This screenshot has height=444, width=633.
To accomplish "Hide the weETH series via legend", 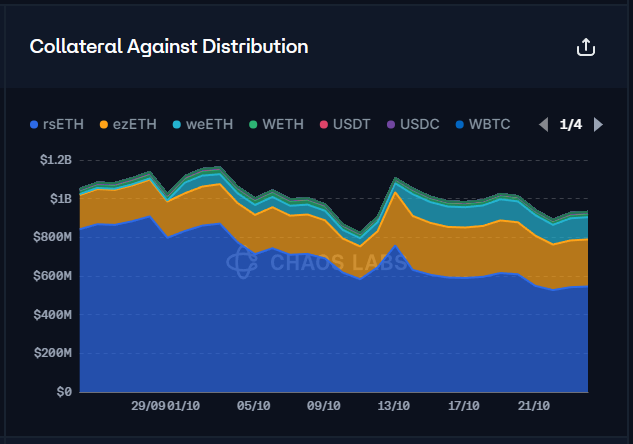I will point(205,124).
